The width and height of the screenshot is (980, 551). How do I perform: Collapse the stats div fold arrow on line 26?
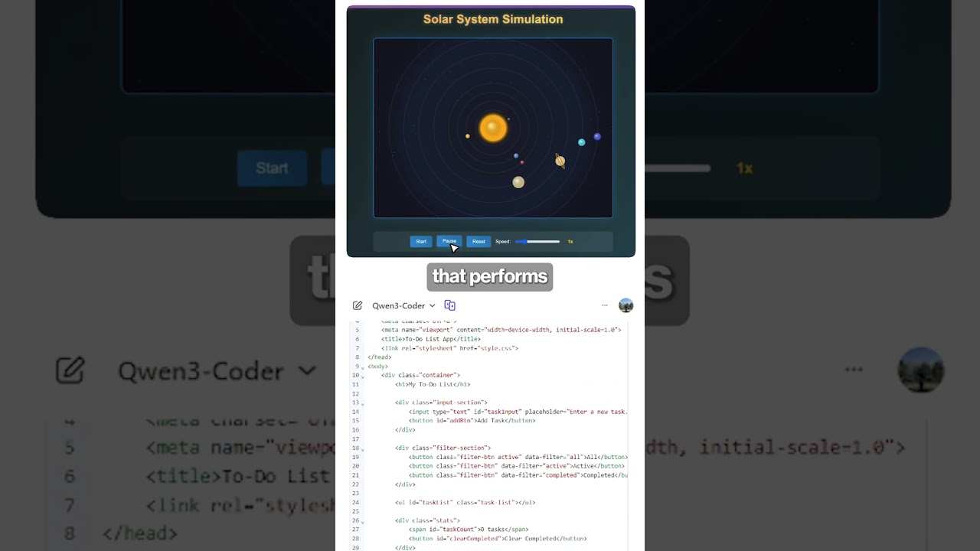pos(363,522)
